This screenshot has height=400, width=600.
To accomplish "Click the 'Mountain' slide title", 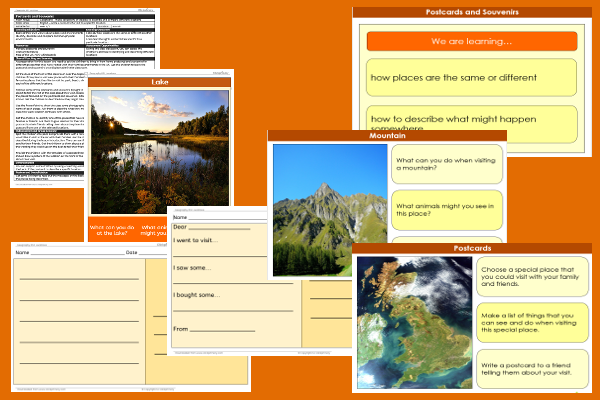I will point(387,136).
